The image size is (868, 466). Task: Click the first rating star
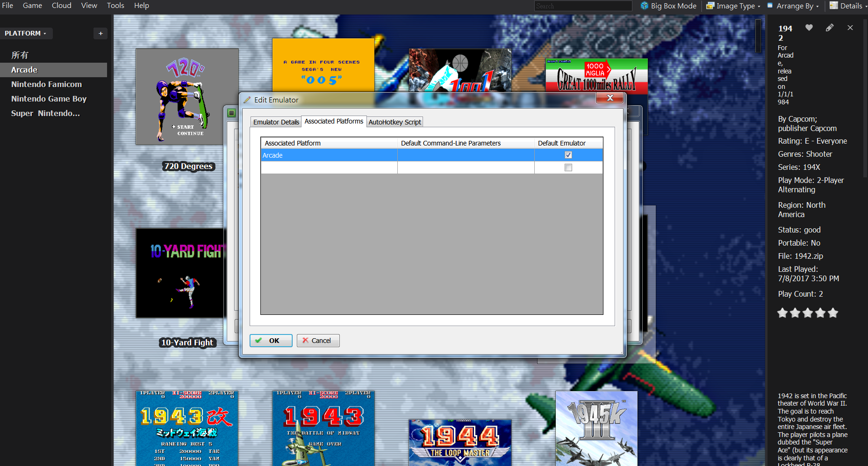click(x=782, y=313)
